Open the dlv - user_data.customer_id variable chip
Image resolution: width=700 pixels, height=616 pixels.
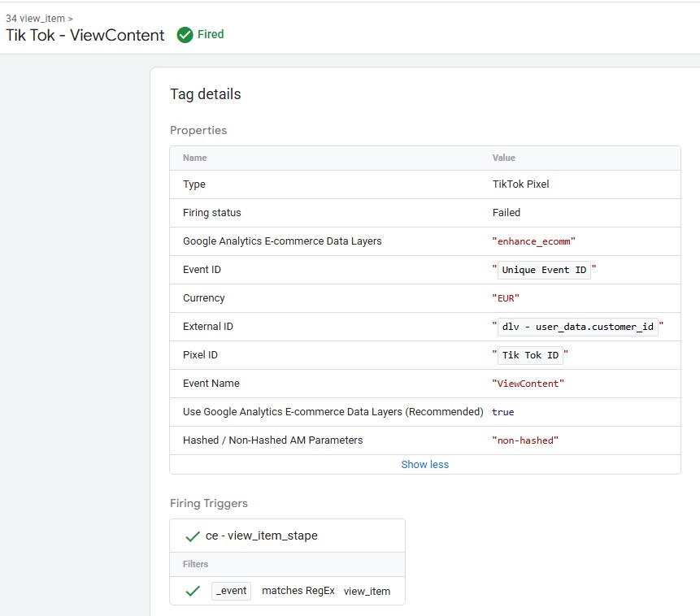578,327
